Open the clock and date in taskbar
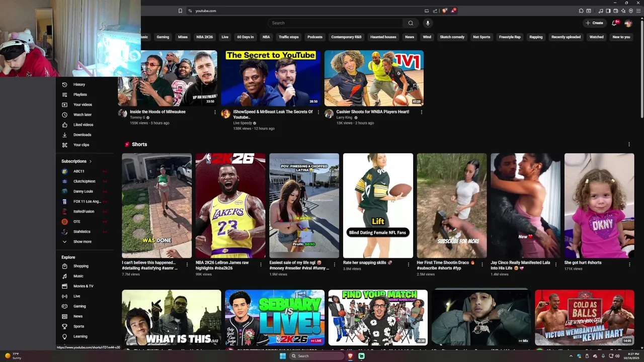644x362 pixels. (x=631, y=356)
